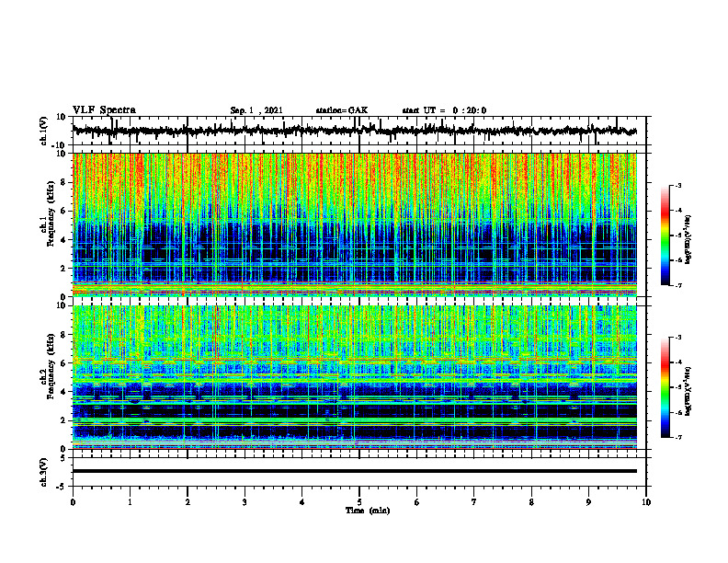Click the '-3' tick on ch.1 colorbar
The image size is (728, 563).
pyautogui.click(x=678, y=186)
